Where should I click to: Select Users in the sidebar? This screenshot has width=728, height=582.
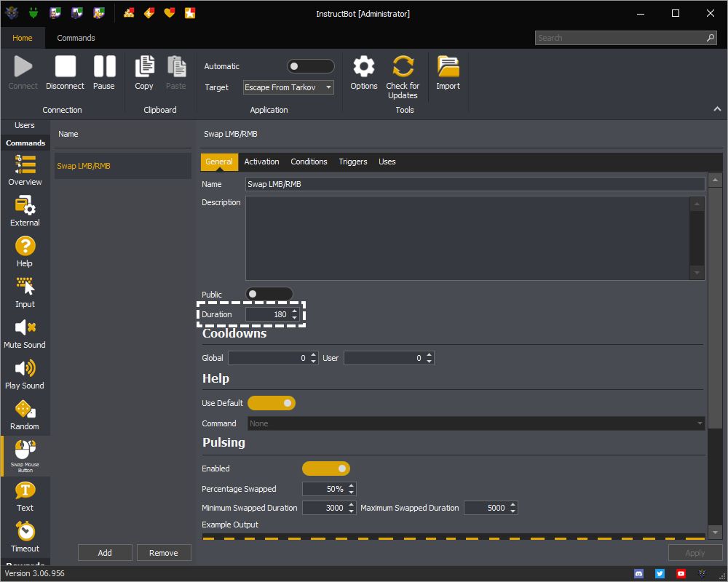click(x=25, y=125)
